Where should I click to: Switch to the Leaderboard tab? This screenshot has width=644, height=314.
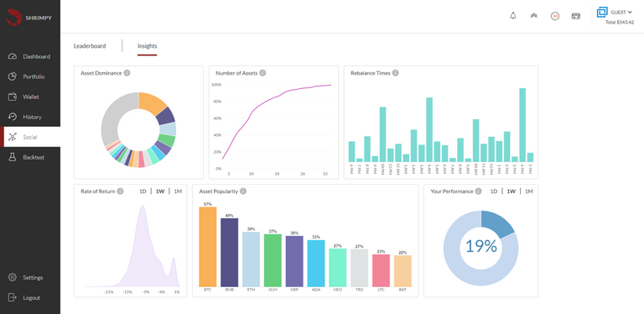click(90, 46)
